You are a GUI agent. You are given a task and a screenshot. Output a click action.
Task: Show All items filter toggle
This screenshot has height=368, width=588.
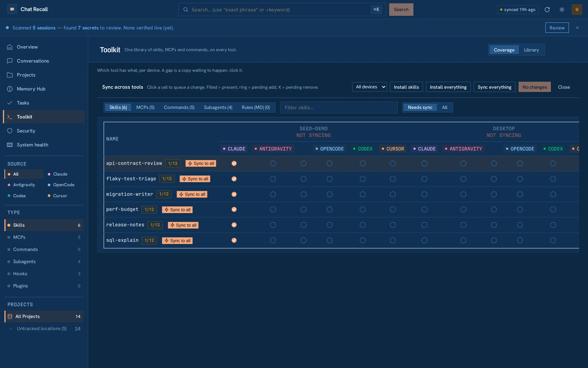click(x=444, y=107)
